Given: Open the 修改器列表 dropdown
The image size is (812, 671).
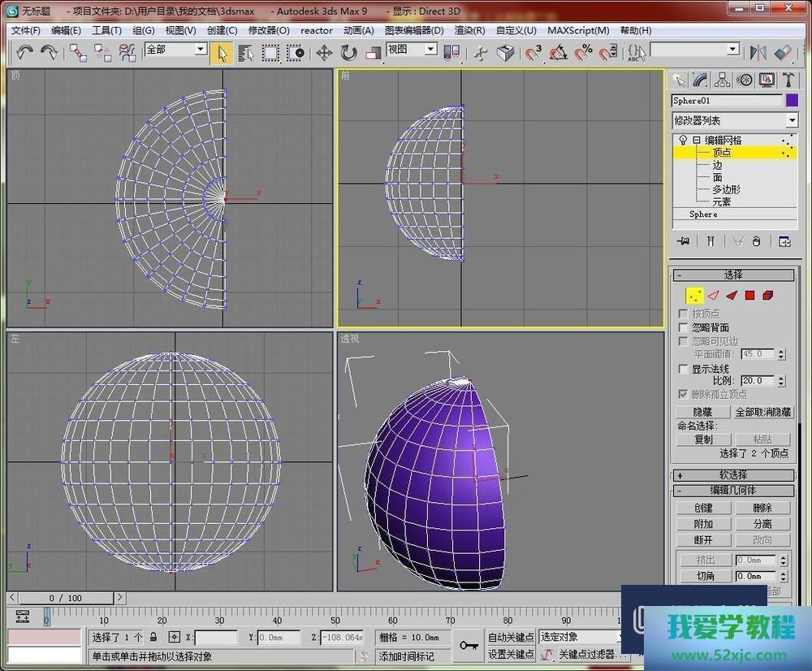Looking at the screenshot, I should pyautogui.click(x=792, y=120).
